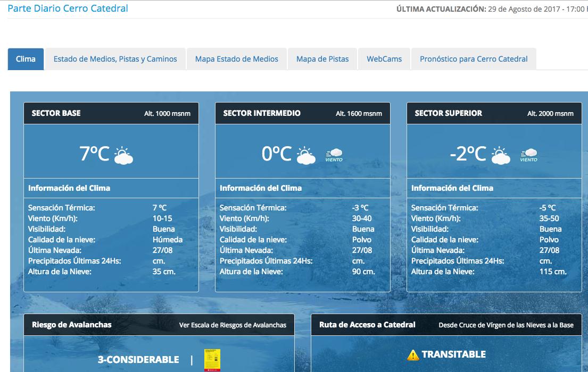Click the Sector Superior wind (Viento) icon

click(x=529, y=155)
